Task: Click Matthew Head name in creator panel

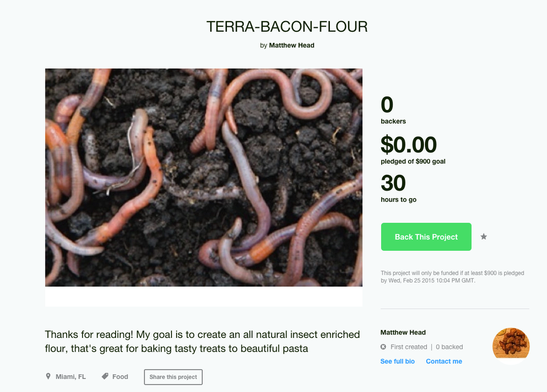Action: (x=403, y=332)
